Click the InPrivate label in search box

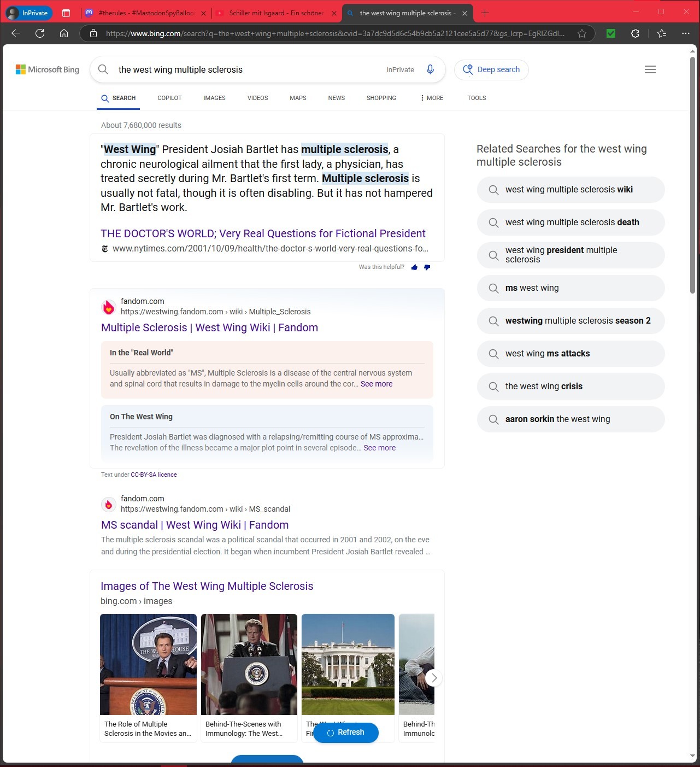[400, 69]
